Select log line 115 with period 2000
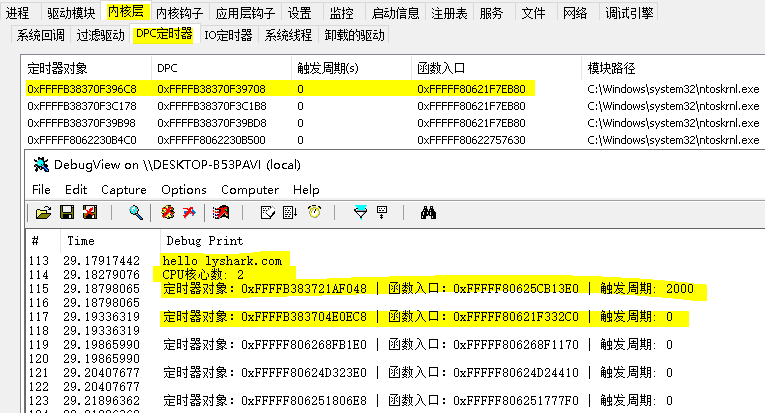 coord(396,289)
